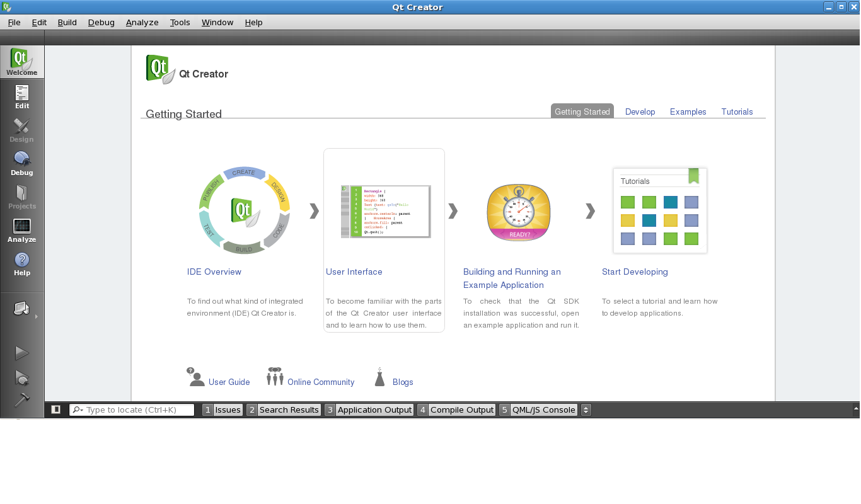The image size is (861, 504).
Task: Switch to the Develop tab
Action: 640,112
